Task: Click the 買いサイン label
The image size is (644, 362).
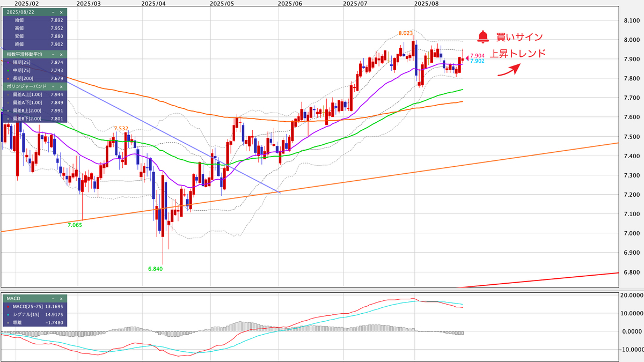Action: (x=519, y=37)
